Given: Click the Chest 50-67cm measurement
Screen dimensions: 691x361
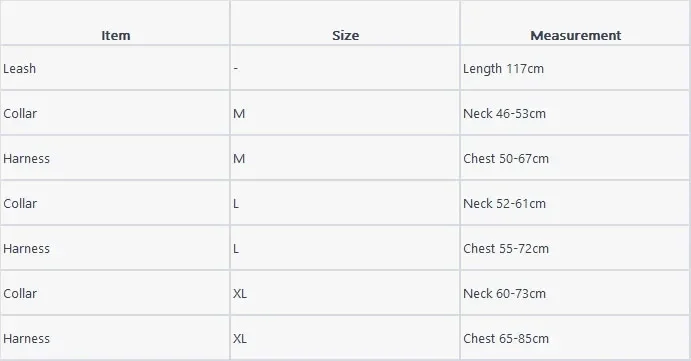Looking at the screenshot, I should [506, 159].
